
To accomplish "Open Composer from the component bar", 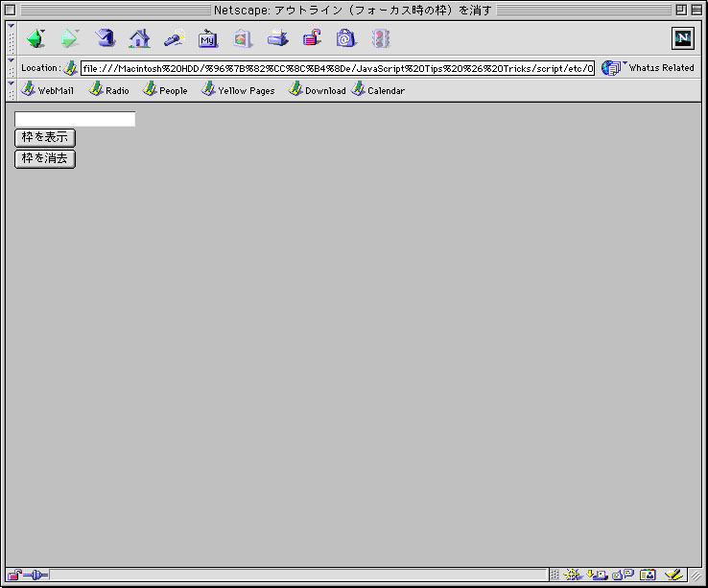I will coord(673,575).
